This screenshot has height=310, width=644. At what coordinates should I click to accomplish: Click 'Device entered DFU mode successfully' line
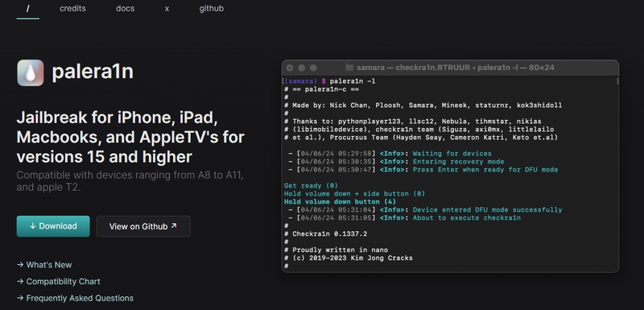(425, 210)
